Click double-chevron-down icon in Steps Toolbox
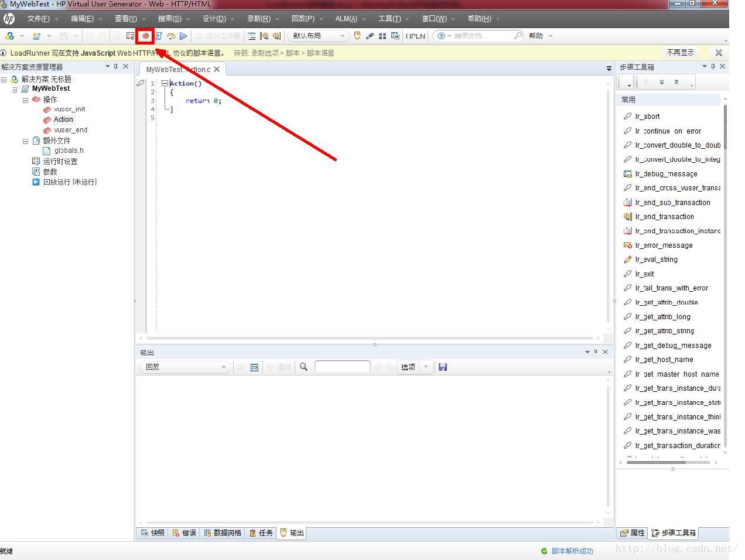The height and width of the screenshot is (560, 745). [662, 82]
